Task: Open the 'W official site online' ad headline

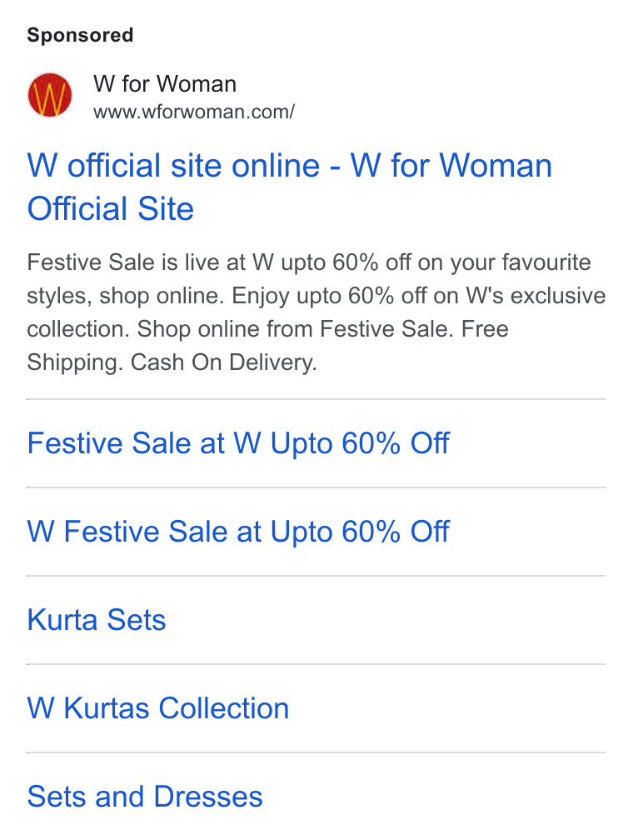Action: (289, 187)
